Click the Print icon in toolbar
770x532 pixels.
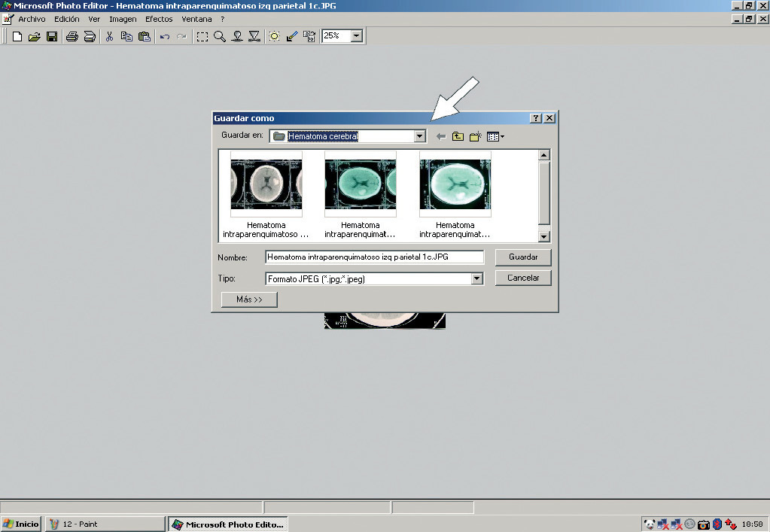(72, 36)
